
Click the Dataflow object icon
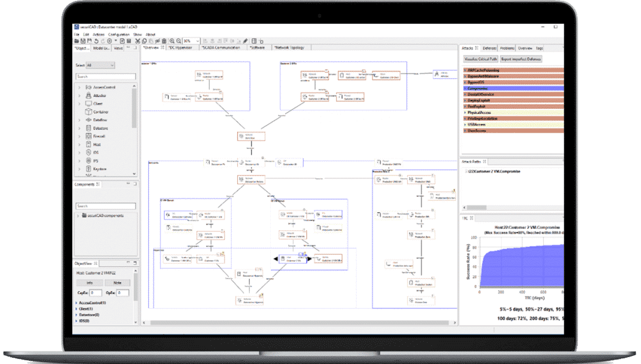click(88, 119)
